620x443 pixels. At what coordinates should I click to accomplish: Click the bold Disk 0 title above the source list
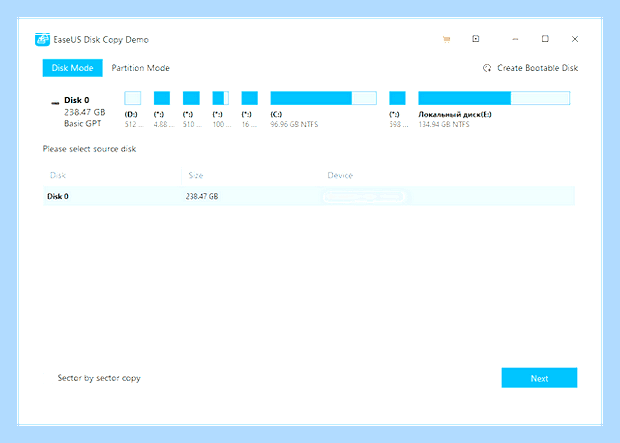click(77, 100)
